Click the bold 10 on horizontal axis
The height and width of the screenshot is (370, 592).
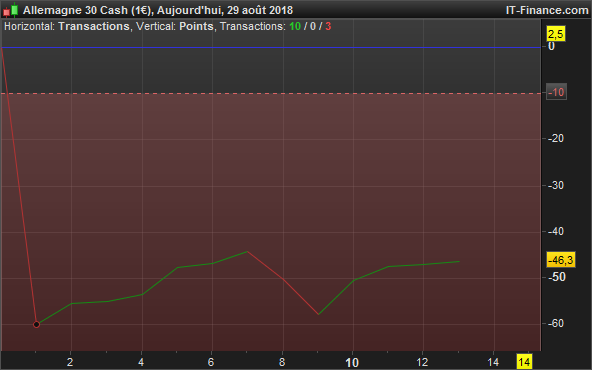[352, 363]
